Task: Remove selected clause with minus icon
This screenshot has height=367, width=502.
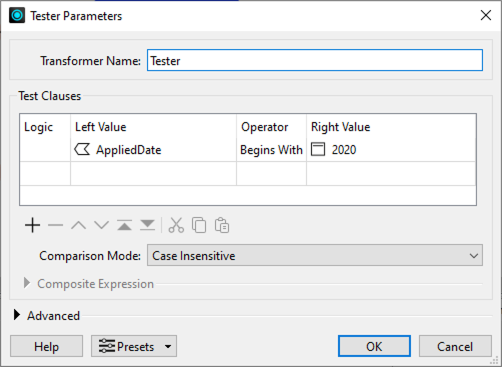Action: pos(55,225)
